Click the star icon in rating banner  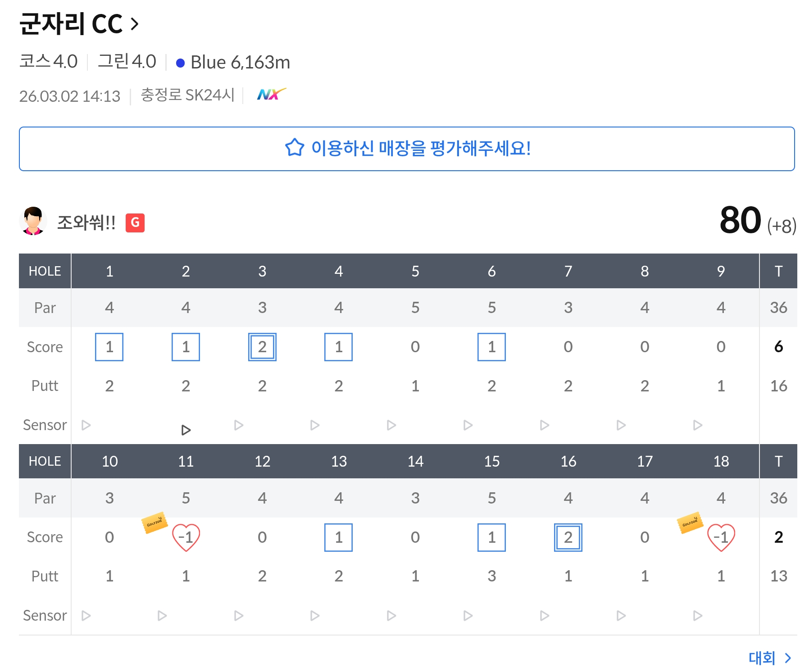click(x=295, y=148)
